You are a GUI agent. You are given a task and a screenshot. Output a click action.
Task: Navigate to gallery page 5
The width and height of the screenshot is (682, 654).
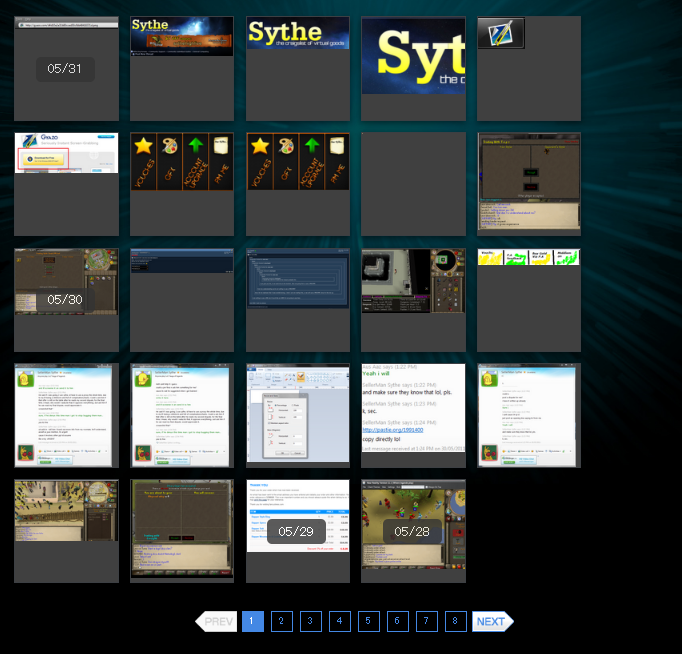click(x=369, y=621)
